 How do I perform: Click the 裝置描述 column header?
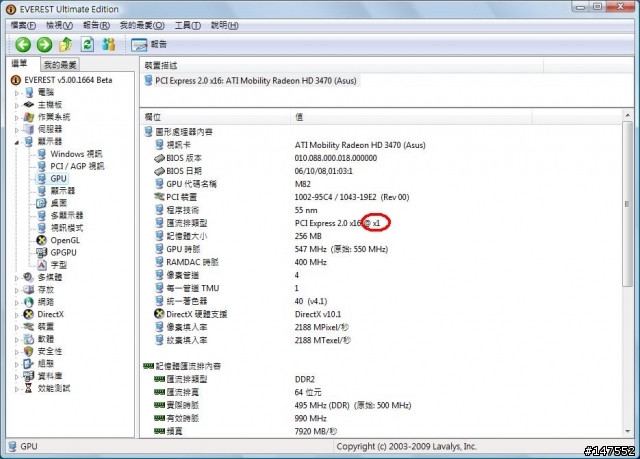(342, 65)
